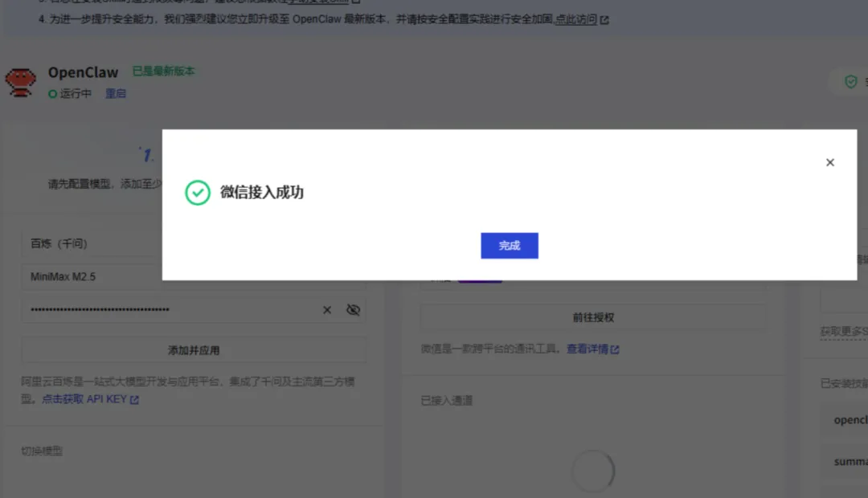Open the 点击获取 API KEY link

84,399
